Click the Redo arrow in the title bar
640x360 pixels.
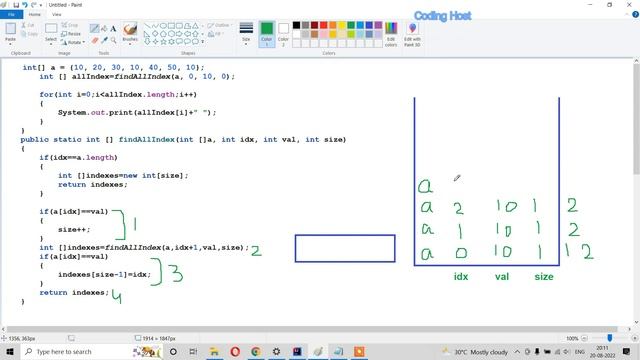click(x=34, y=5)
